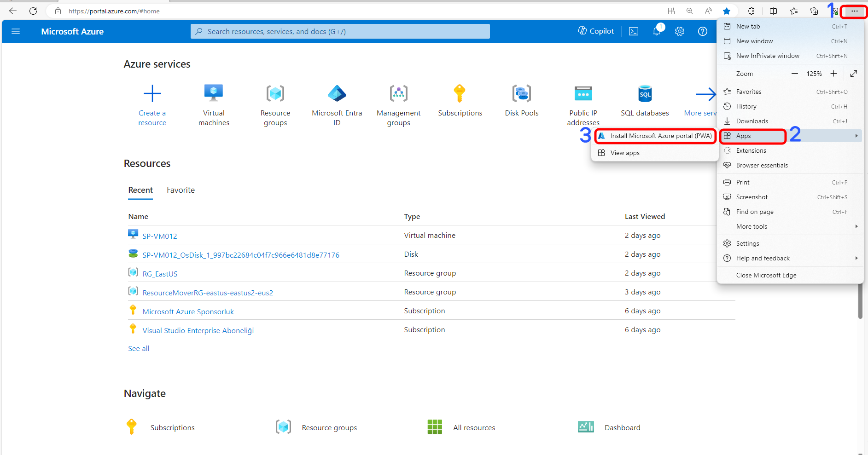Open Downloads from the Edge menu
This screenshot has width=868, height=455.
(x=751, y=121)
